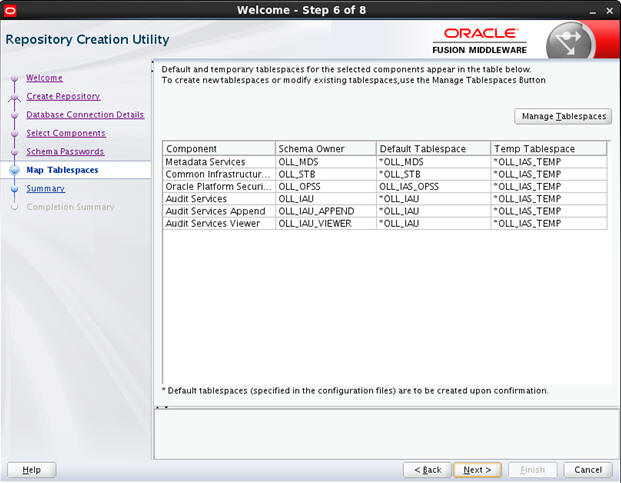Go to Select Components step

66,133
